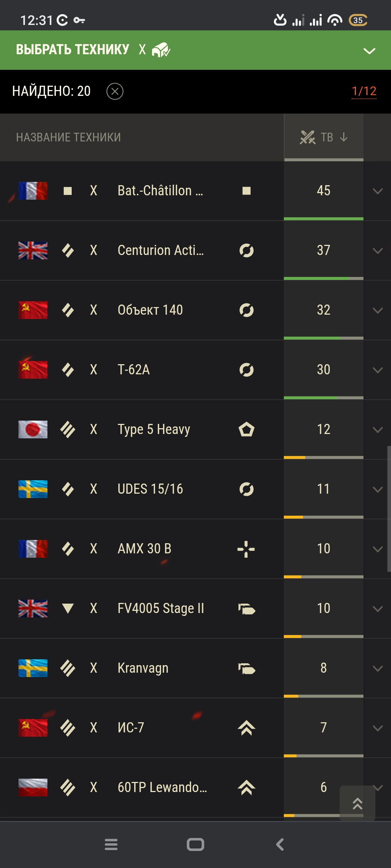The image size is (391, 868).
Task: Expand the Centurion Action X row details
Action: pos(378,251)
